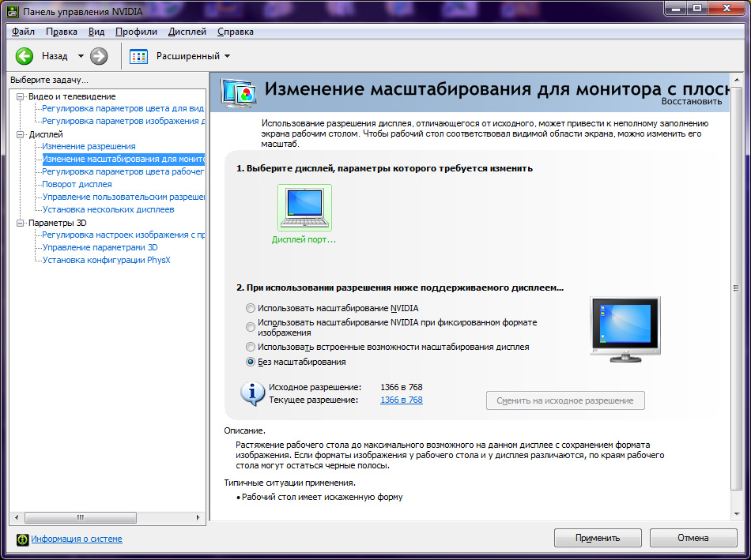Click the horizontal scrollbar in the task tree

point(79,517)
